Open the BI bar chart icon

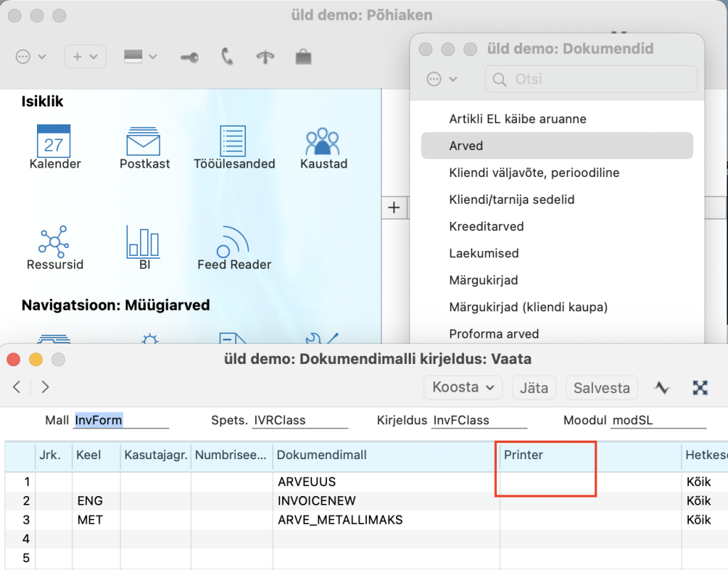tap(144, 242)
